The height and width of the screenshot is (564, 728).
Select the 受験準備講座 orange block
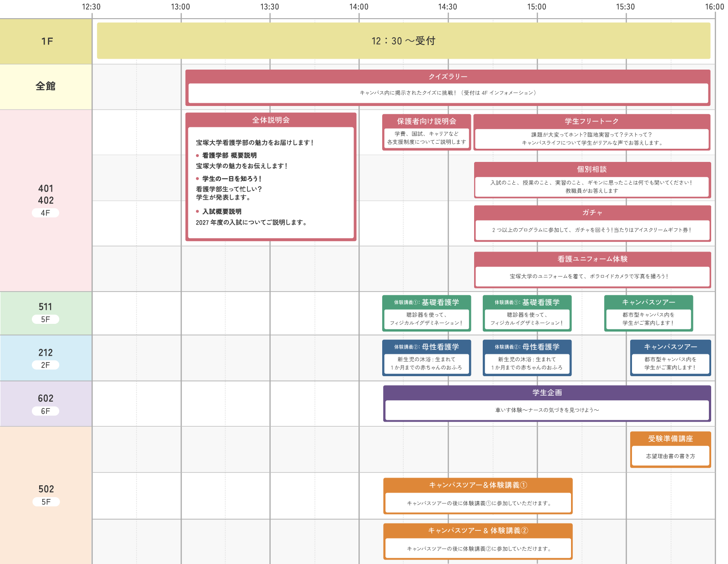point(670,449)
